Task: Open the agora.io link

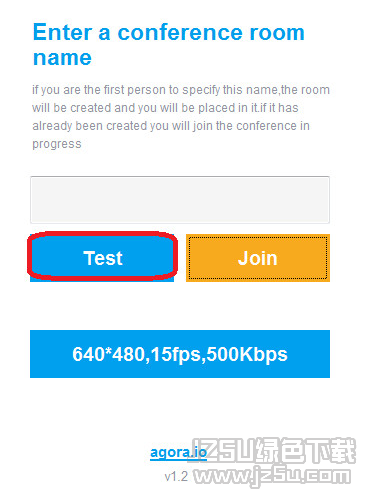Action: tap(178, 453)
